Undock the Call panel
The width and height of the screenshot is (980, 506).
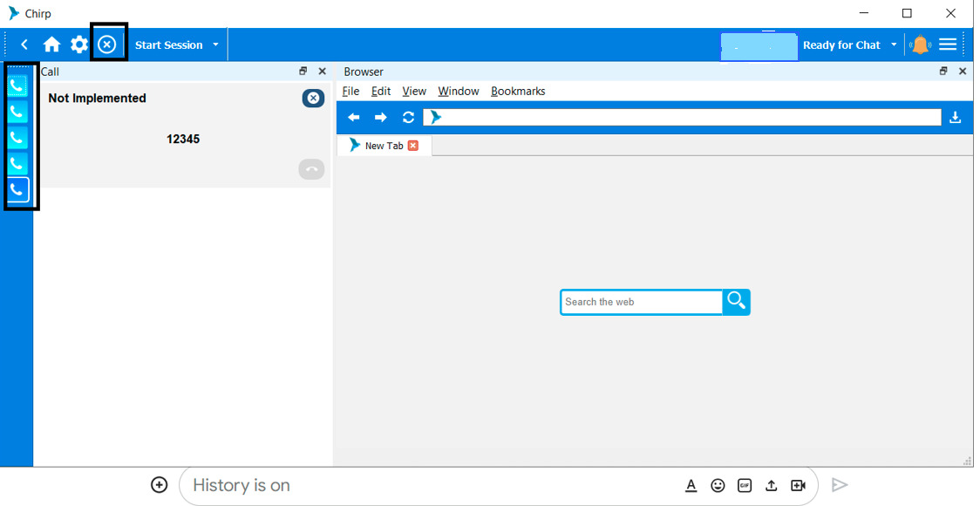[x=303, y=72]
